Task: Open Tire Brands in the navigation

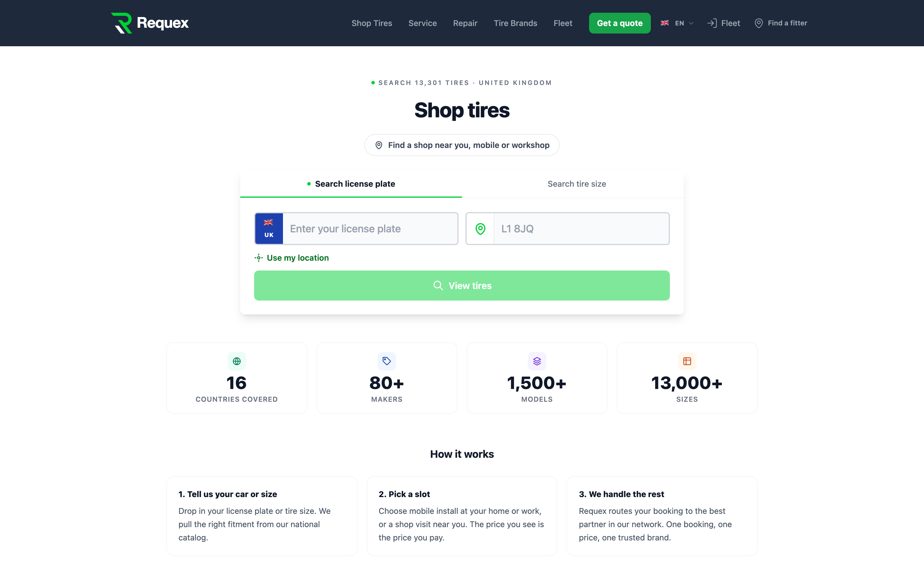Action: [x=515, y=23]
